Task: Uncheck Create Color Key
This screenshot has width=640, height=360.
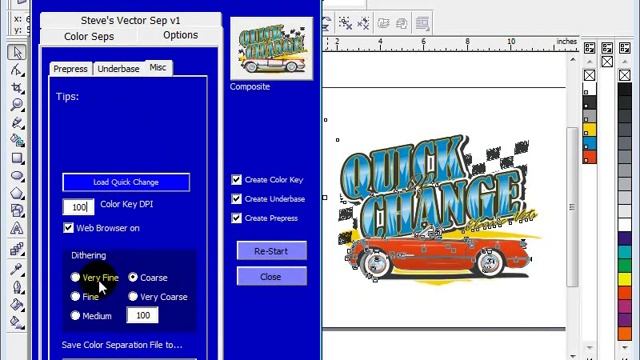Action: point(236,180)
